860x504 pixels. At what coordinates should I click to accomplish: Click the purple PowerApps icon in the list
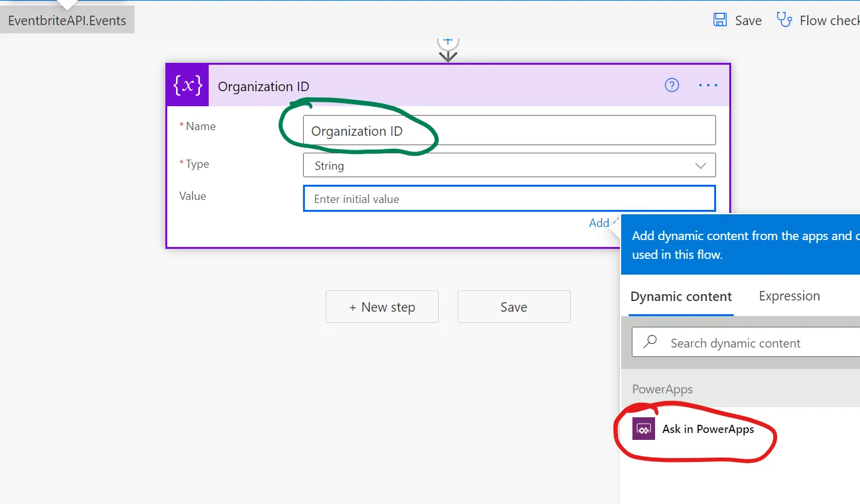click(x=644, y=429)
